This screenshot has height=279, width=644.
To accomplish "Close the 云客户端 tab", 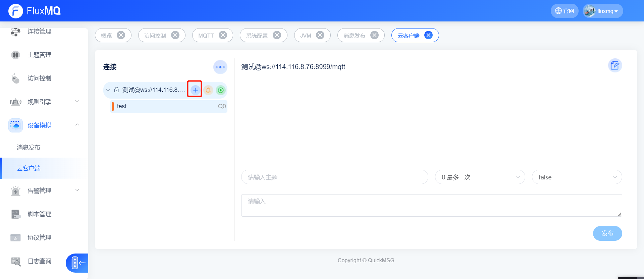I will tap(428, 35).
